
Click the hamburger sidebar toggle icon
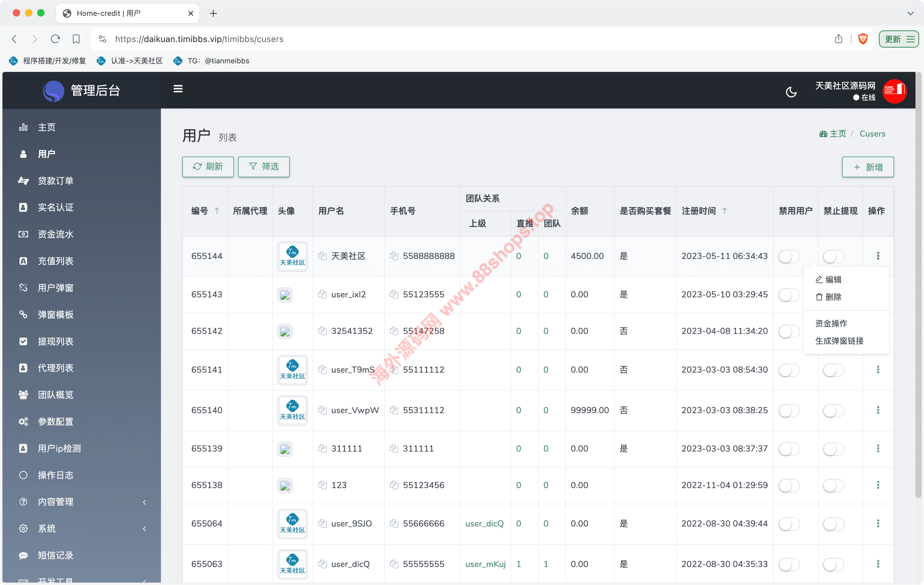178,89
